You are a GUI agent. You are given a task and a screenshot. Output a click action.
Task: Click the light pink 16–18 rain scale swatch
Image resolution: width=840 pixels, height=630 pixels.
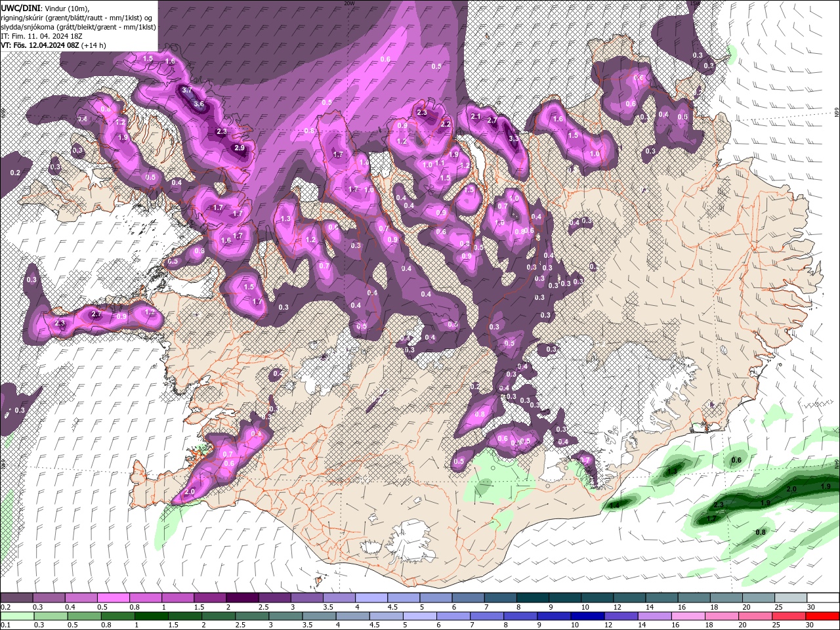point(688,616)
